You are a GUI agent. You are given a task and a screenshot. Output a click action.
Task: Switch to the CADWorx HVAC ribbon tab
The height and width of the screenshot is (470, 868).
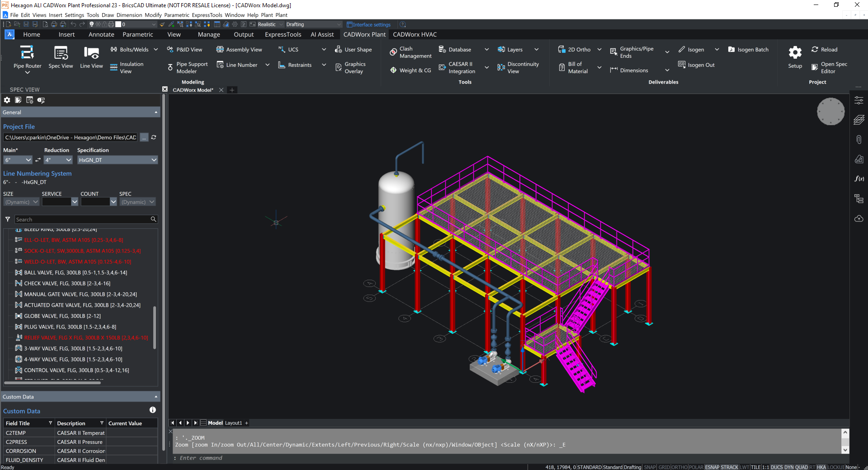(x=415, y=34)
